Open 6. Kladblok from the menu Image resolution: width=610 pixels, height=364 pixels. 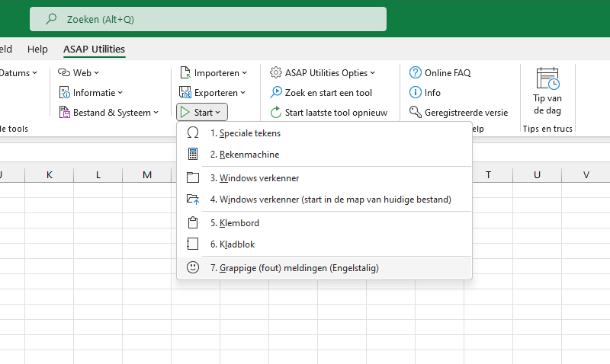pos(324,244)
